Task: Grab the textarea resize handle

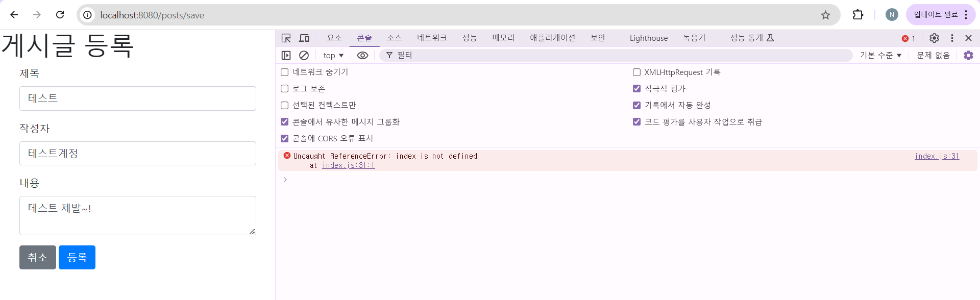Action: pos(252,231)
